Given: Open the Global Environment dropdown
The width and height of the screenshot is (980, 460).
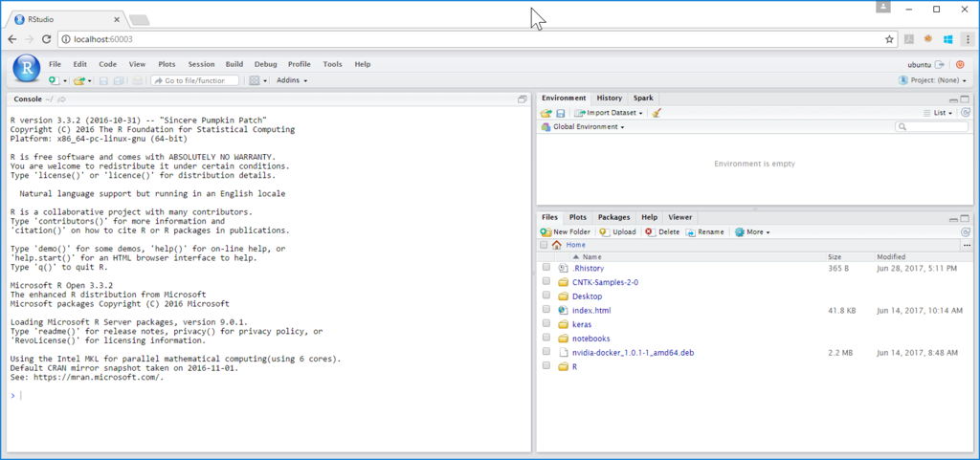Looking at the screenshot, I should point(583,126).
